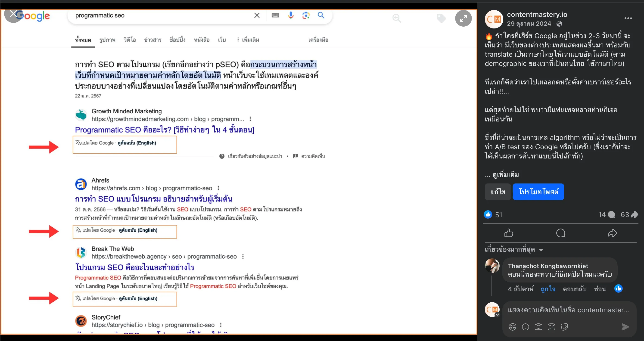
Task: Click the tag photo icon
Action: 441,18
